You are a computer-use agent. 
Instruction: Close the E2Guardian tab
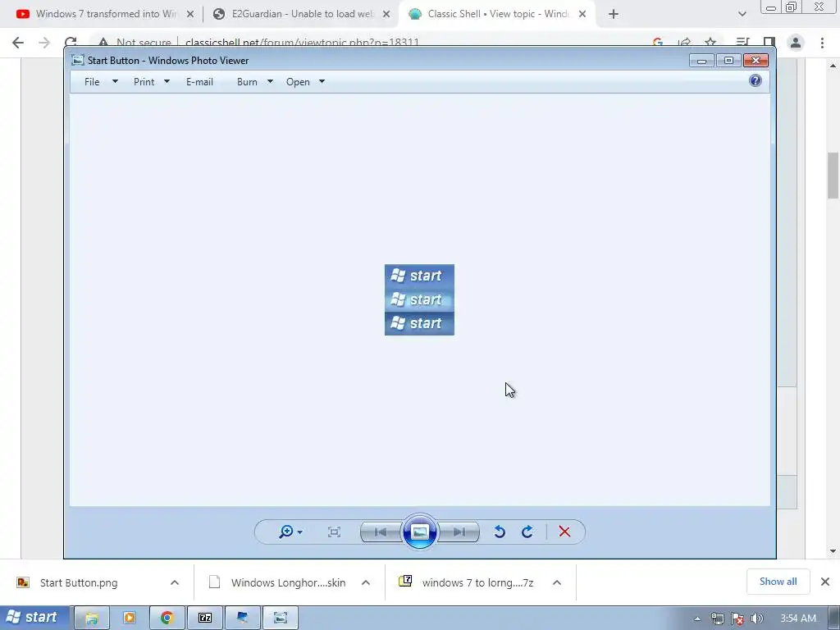click(x=386, y=14)
